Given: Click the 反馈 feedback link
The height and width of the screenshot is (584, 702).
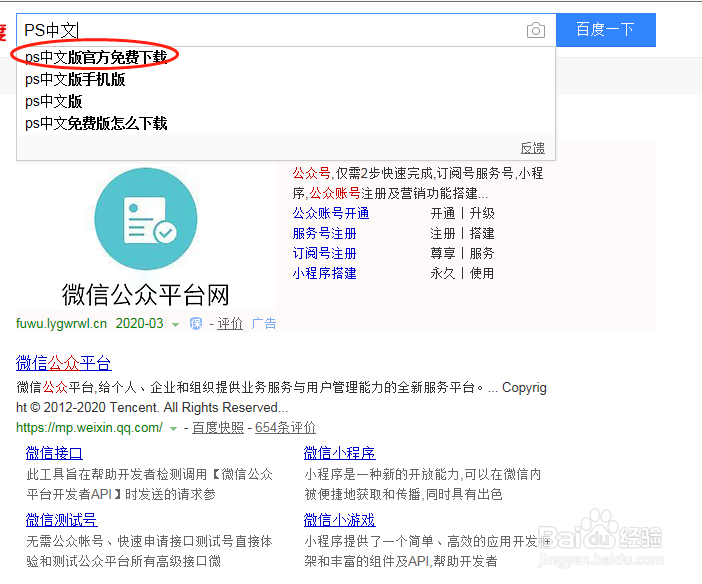Looking at the screenshot, I should (532, 148).
